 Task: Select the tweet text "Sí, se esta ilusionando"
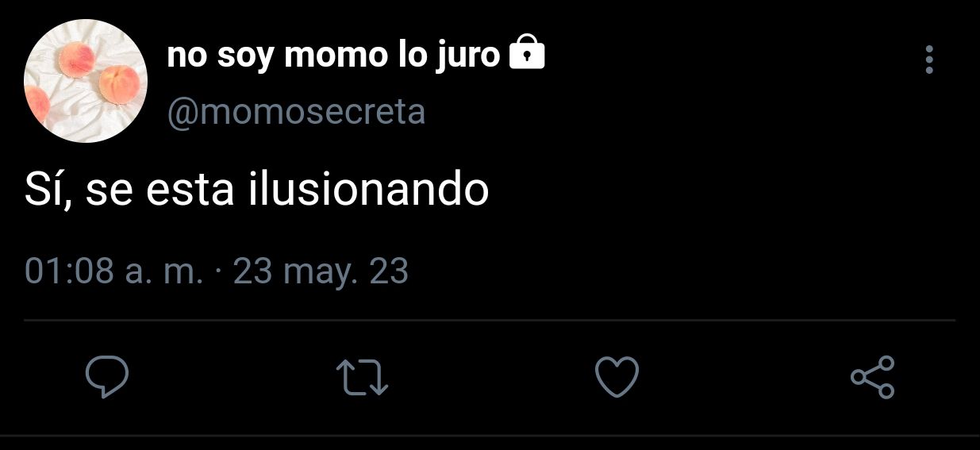(256, 190)
